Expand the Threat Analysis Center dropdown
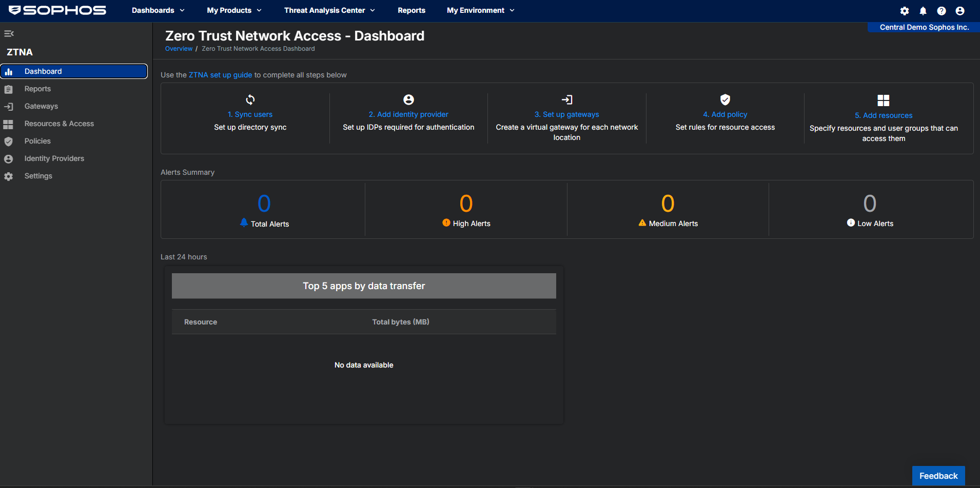This screenshot has height=488, width=980. pos(330,10)
